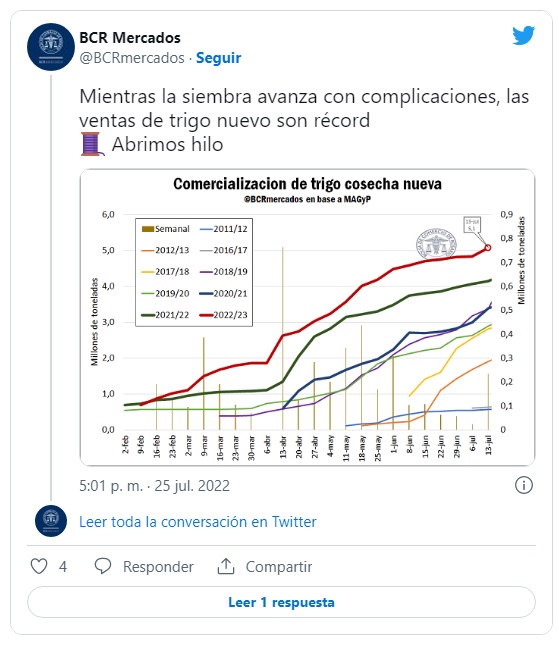Click the thread spool emoji

point(92,144)
